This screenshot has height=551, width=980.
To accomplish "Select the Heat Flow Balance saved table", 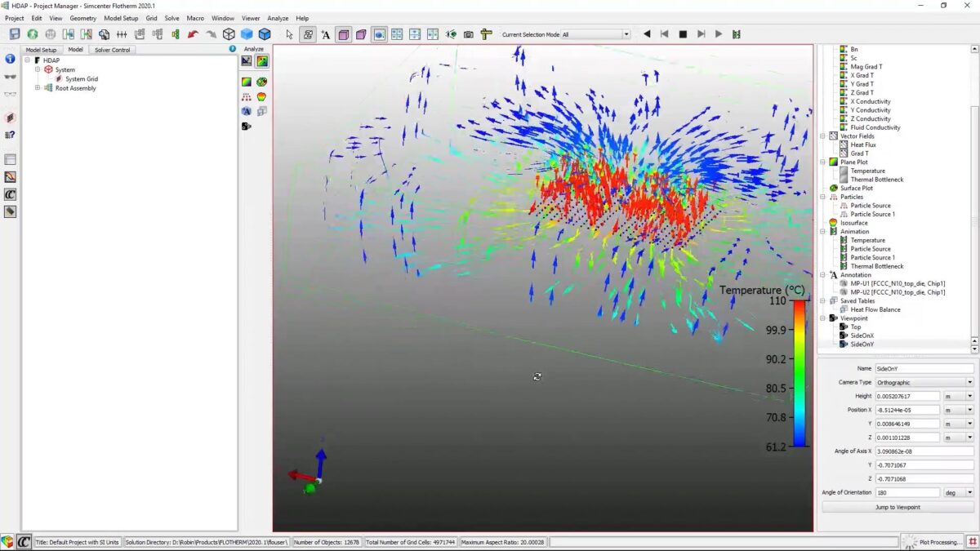I will pyautogui.click(x=874, y=309).
